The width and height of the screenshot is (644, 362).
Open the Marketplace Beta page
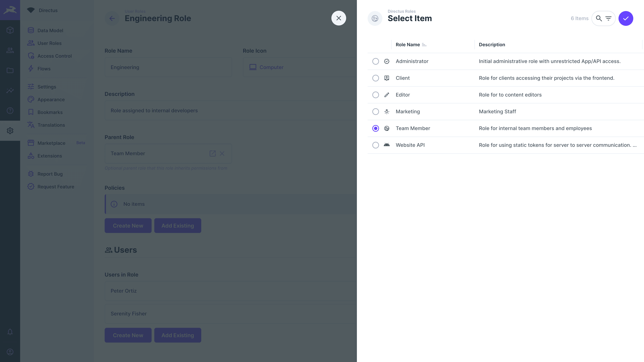coord(57,143)
